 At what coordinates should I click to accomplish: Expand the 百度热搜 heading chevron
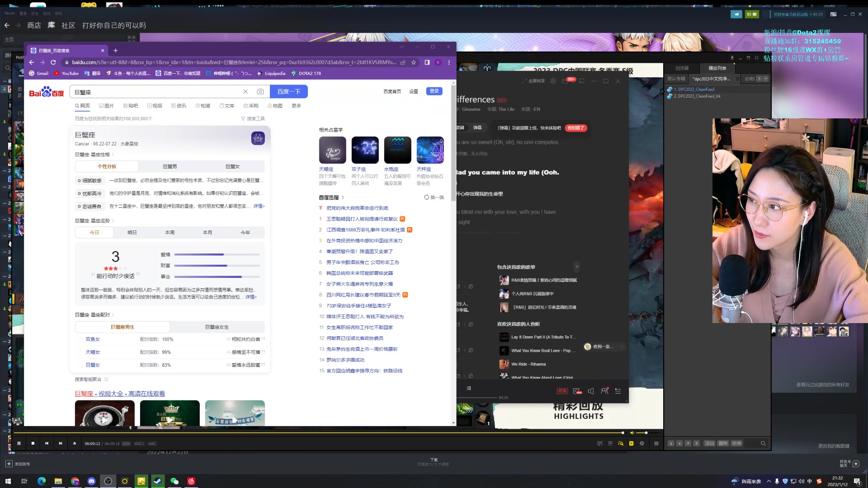(343, 197)
